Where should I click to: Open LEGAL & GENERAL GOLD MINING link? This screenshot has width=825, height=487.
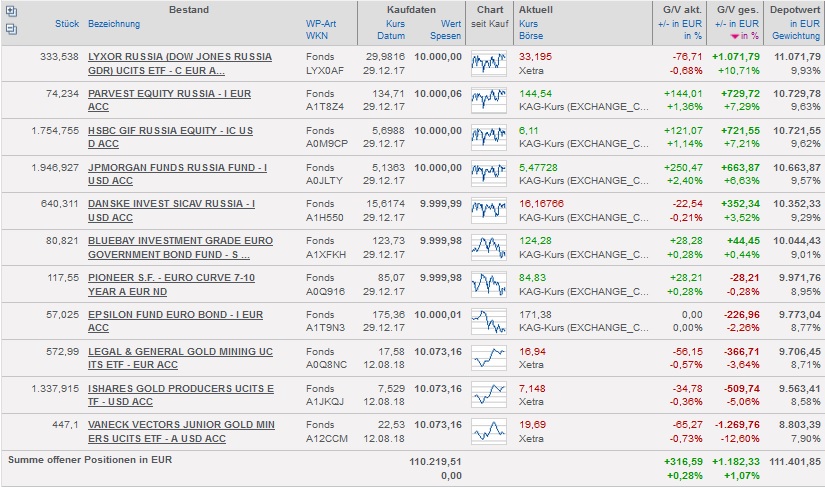[180, 358]
